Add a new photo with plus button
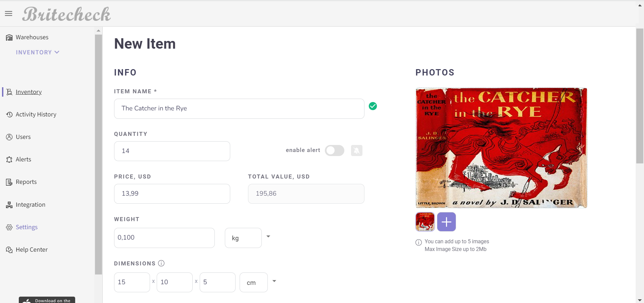This screenshot has width=644, height=303. point(446,222)
